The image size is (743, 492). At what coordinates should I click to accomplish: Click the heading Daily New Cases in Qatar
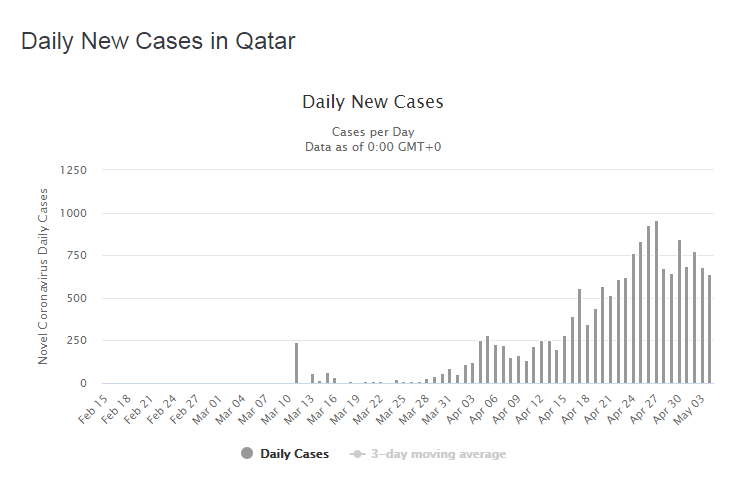tap(158, 42)
